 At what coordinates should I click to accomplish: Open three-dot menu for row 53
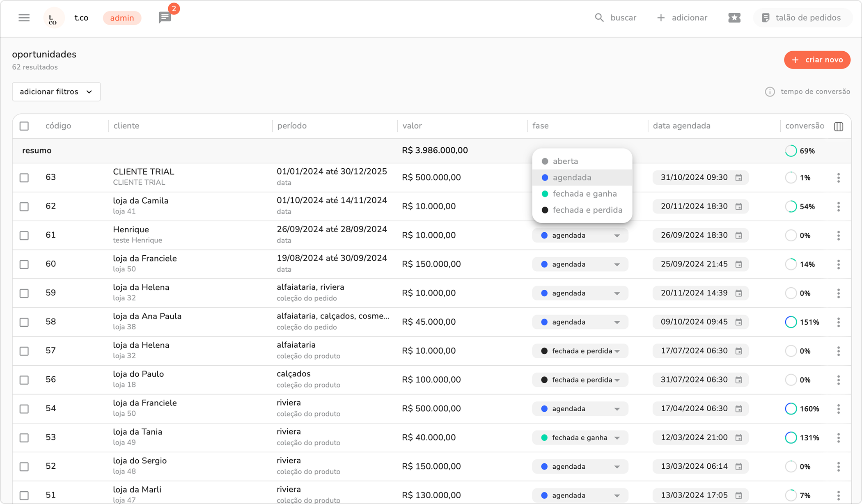839,438
